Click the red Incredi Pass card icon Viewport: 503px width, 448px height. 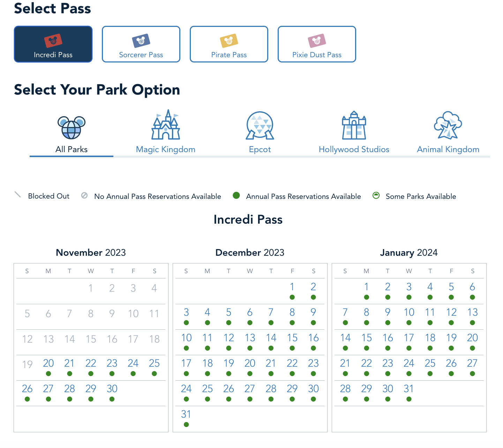point(53,41)
